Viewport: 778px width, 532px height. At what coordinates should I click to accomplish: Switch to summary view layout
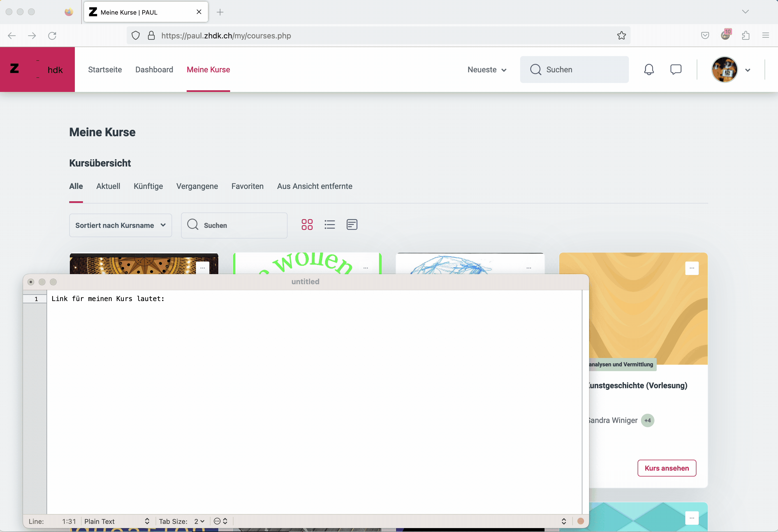coord(352,225)
